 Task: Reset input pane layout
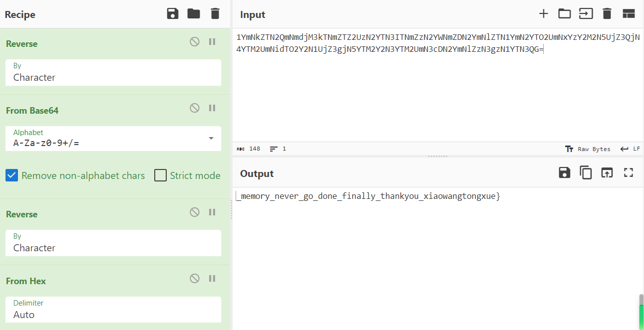click(x=629, y=14)
